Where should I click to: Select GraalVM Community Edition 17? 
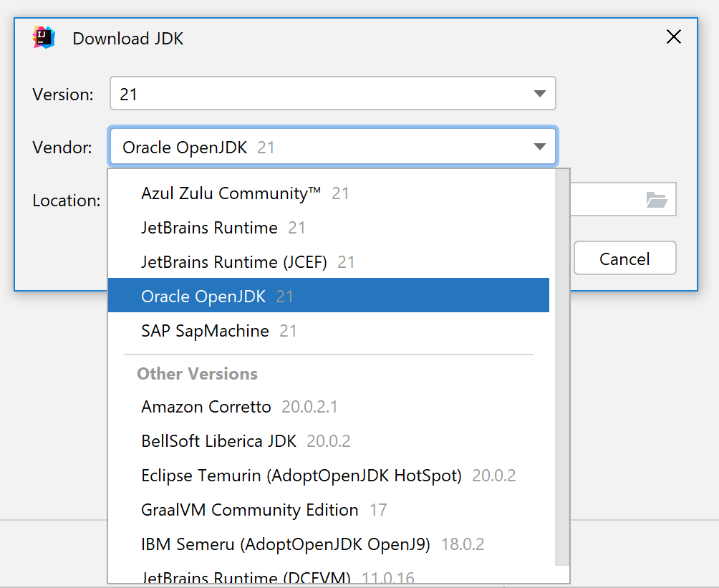click(x=328, y=509)
